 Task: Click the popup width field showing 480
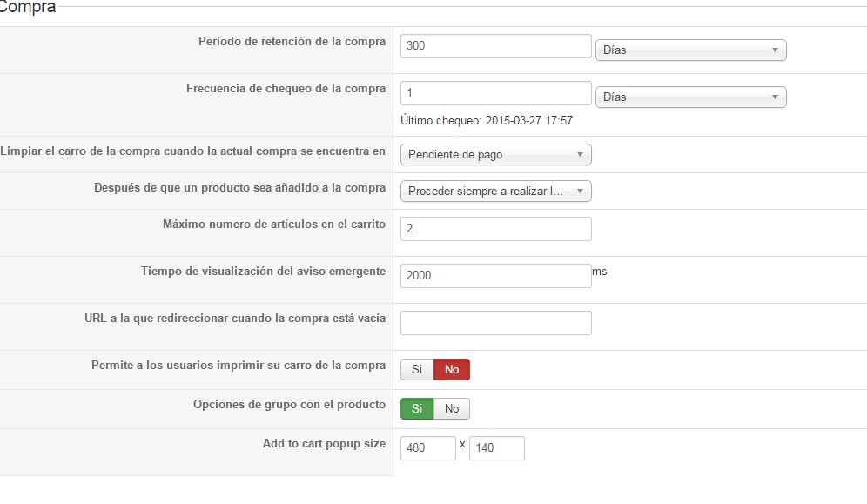427,448
